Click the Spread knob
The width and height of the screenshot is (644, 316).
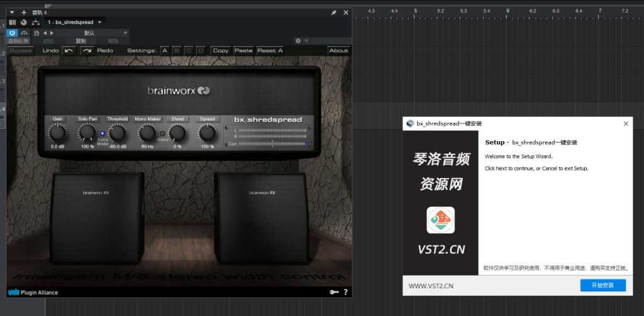coord(208,133)
